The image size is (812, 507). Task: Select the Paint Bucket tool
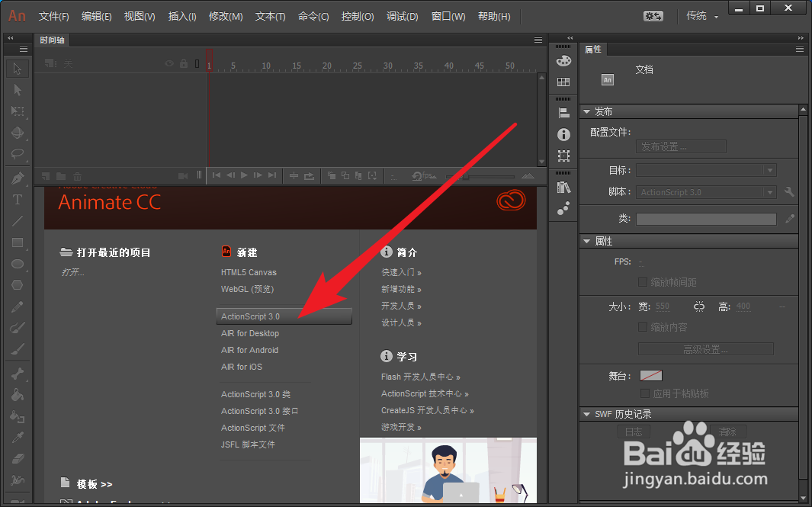(17, 395)
